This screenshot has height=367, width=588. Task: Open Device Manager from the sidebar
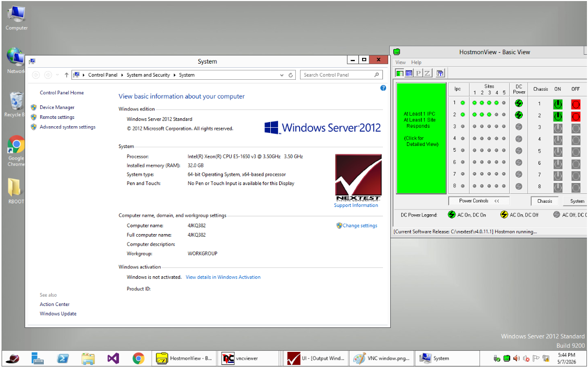click(x=57, y=107)
